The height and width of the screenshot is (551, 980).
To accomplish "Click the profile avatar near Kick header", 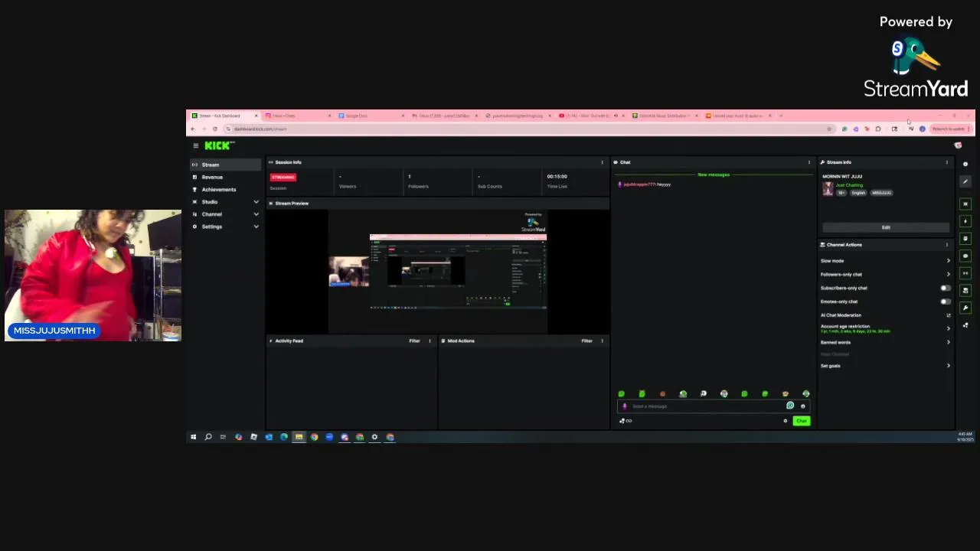I will tap(958, 145).
